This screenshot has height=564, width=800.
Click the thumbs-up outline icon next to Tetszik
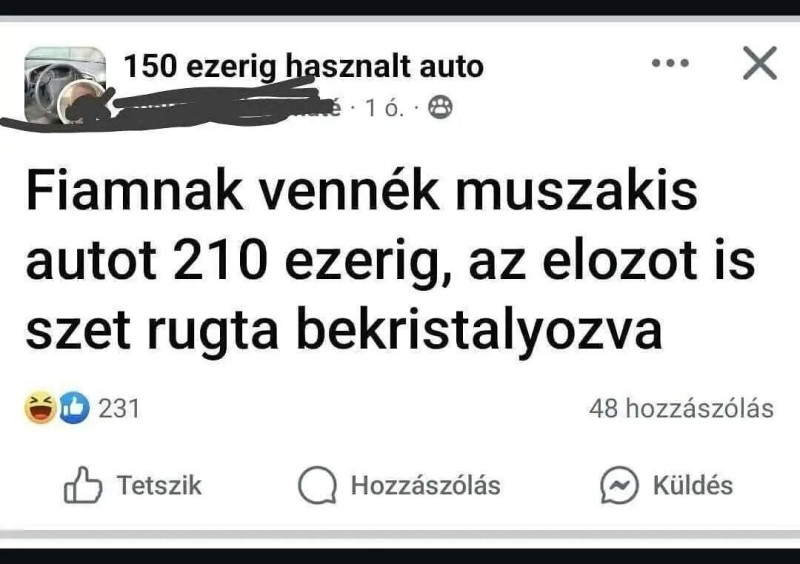(83, 485)
